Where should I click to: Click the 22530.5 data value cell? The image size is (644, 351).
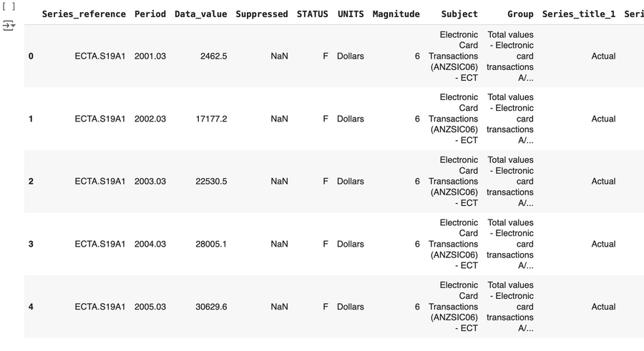[211, 182]
